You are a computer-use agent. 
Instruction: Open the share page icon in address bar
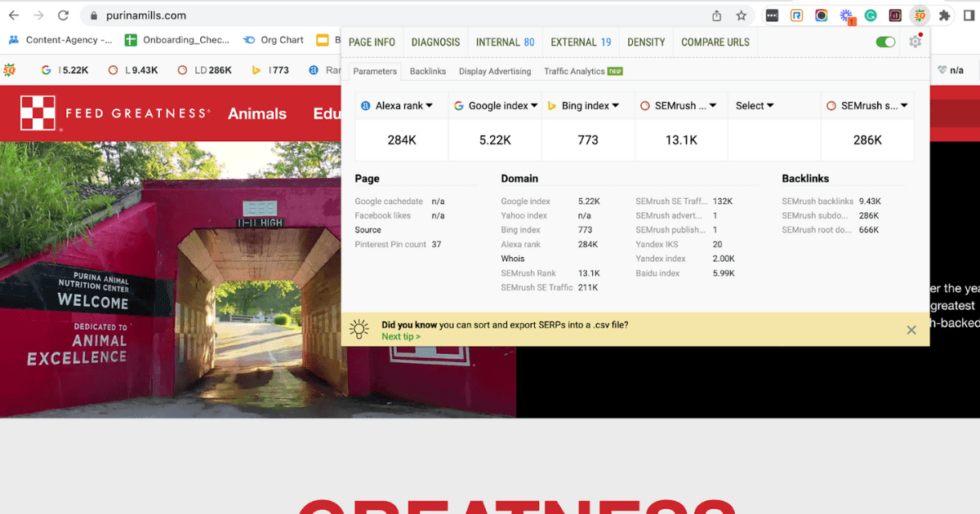(717, 16)
